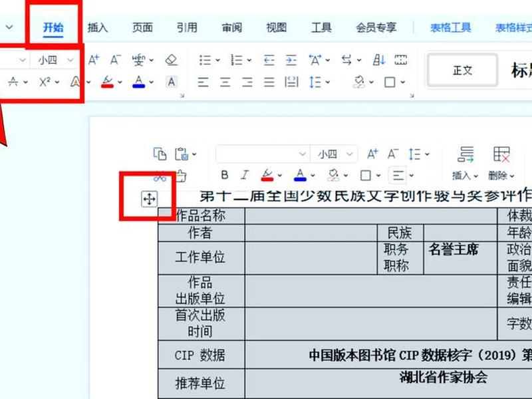Click the table move handle icon
532x399 pixels.
click(149, 199)
